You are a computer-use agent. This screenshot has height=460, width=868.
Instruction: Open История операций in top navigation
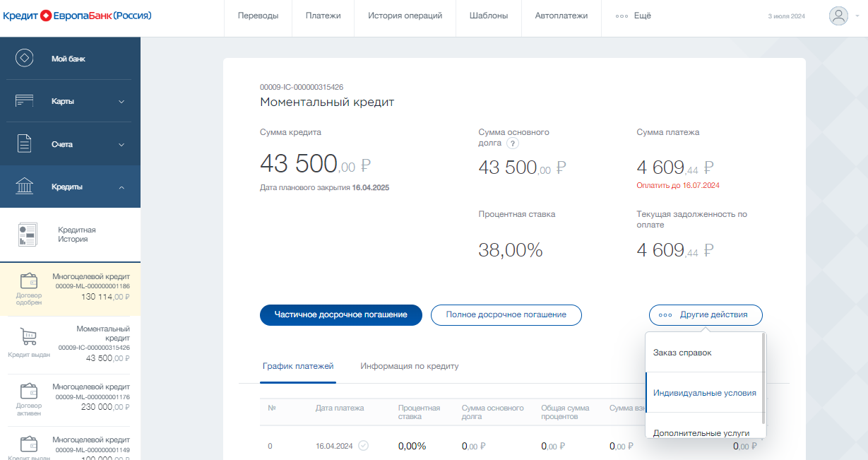point(405,16)
